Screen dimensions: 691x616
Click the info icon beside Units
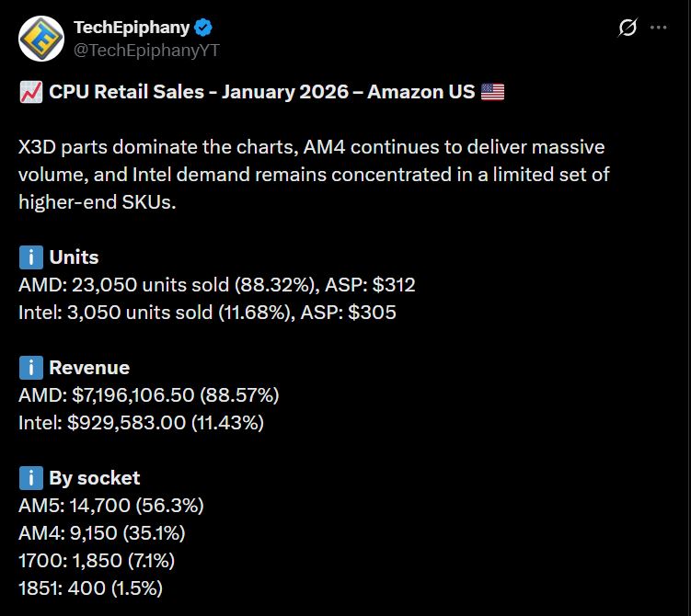30,257
